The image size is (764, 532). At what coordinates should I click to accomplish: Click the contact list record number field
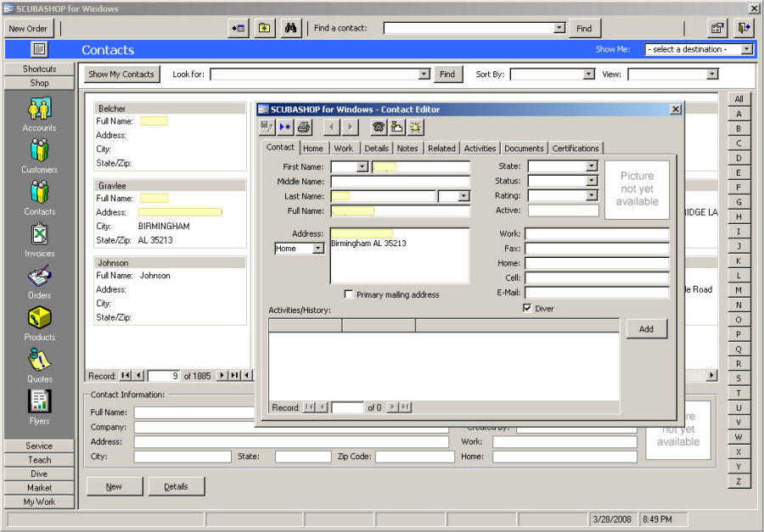pos(164,376)
